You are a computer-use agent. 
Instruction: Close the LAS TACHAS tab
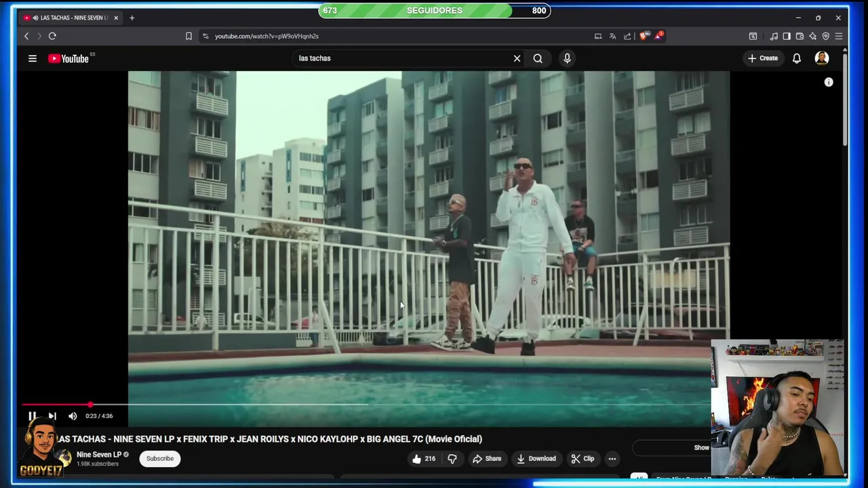tap(116, 18)
